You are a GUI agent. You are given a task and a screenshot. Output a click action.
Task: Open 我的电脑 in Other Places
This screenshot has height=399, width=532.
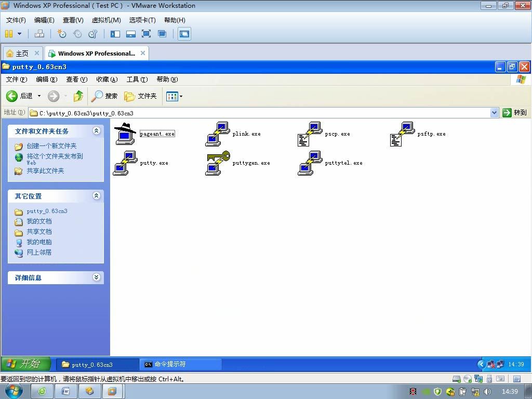(x=39, y=242)
